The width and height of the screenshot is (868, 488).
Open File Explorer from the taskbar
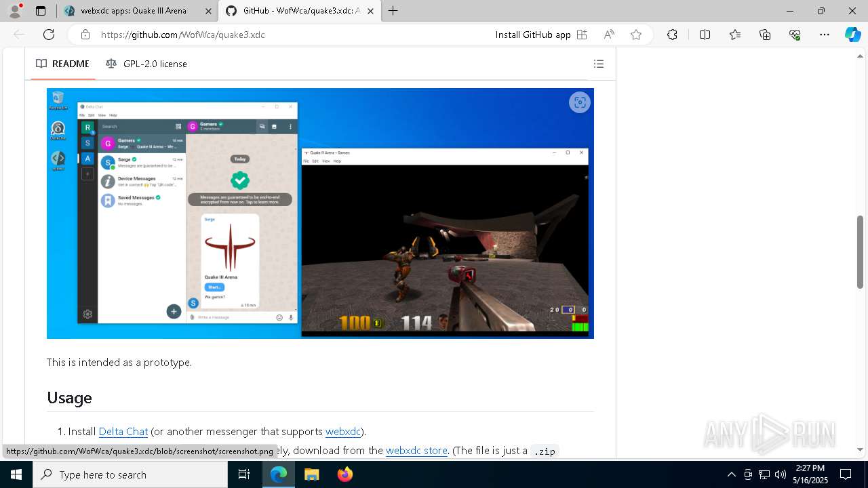[312, 474]
